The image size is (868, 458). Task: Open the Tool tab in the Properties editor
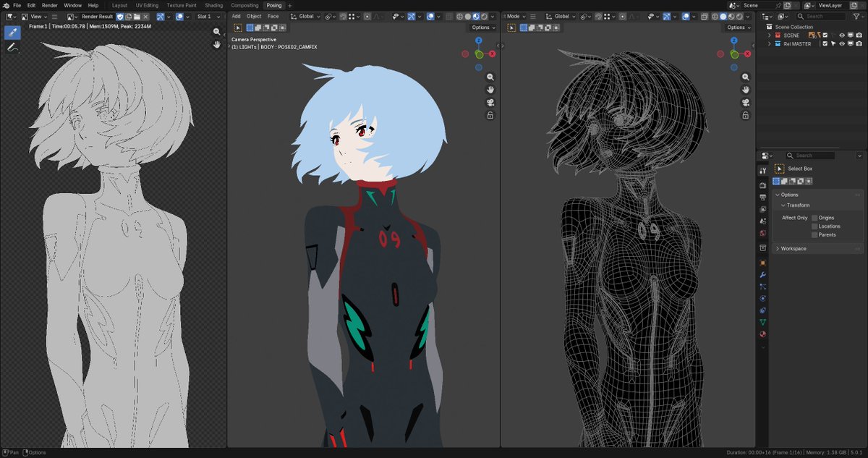pos(762,170)
